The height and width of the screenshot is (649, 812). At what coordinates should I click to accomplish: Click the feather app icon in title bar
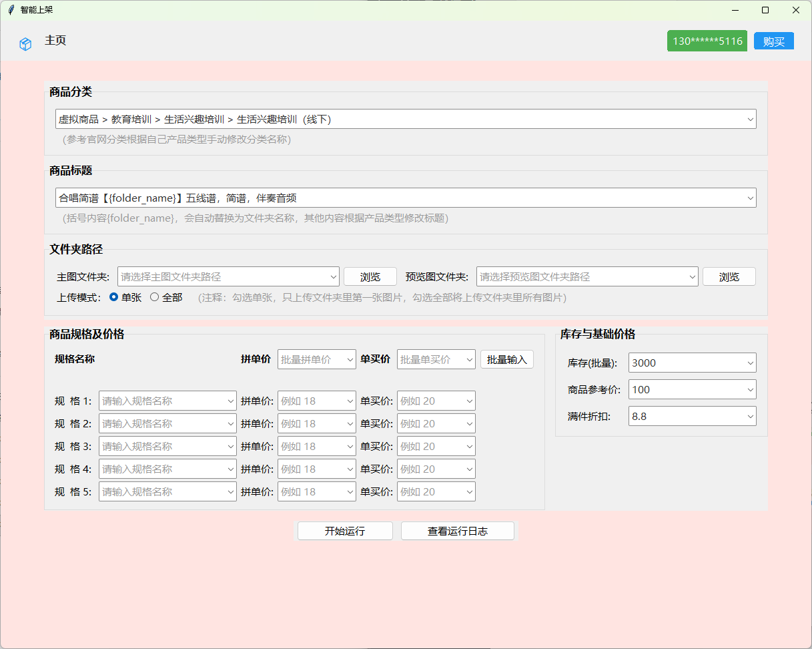11,10
